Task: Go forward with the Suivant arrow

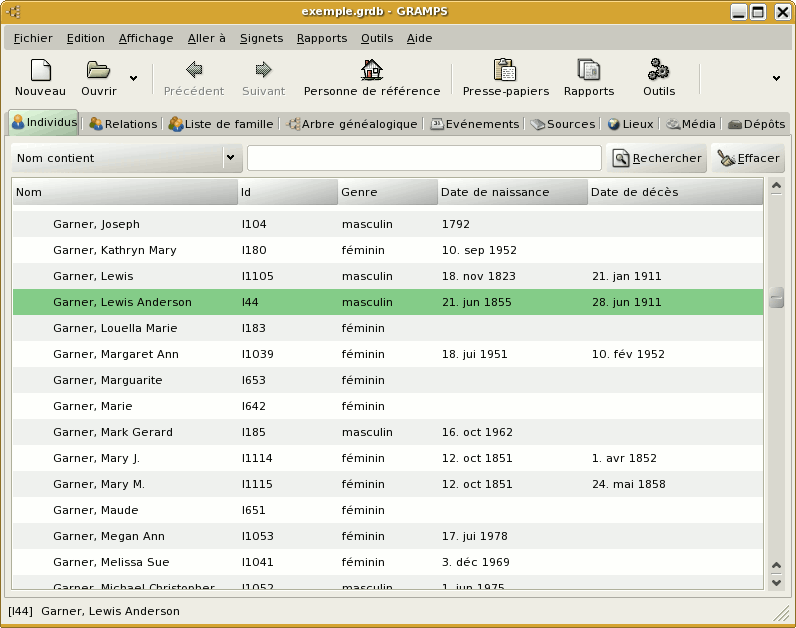Action: tap(263, 71)
